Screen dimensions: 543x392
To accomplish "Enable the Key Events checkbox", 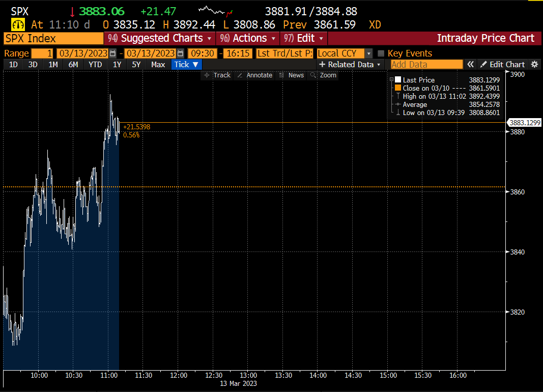I will 381,53.
